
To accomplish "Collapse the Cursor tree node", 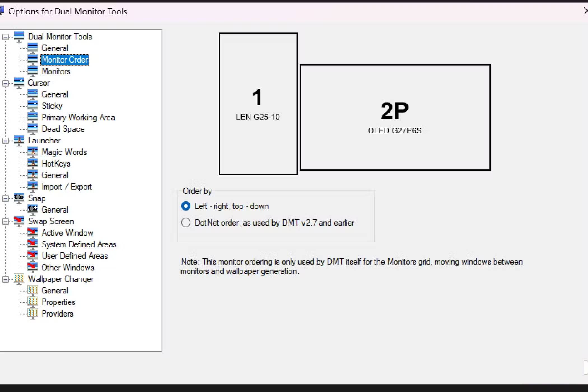I will (x=5, y=83).
